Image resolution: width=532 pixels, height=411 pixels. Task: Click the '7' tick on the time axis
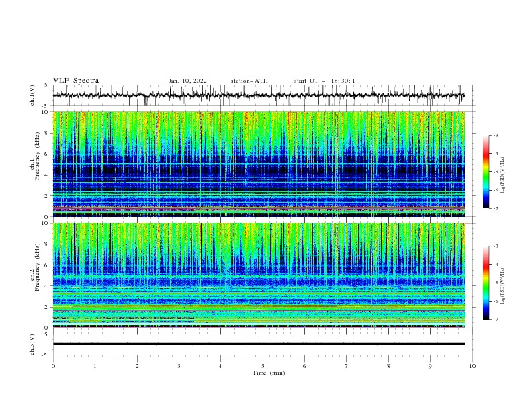(x=347, y=366)
